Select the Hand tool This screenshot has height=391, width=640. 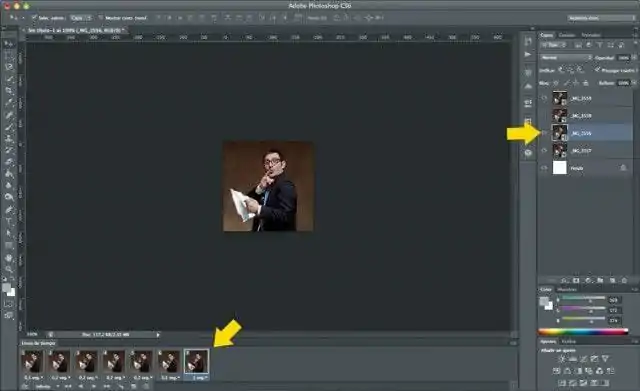point(9,258)
